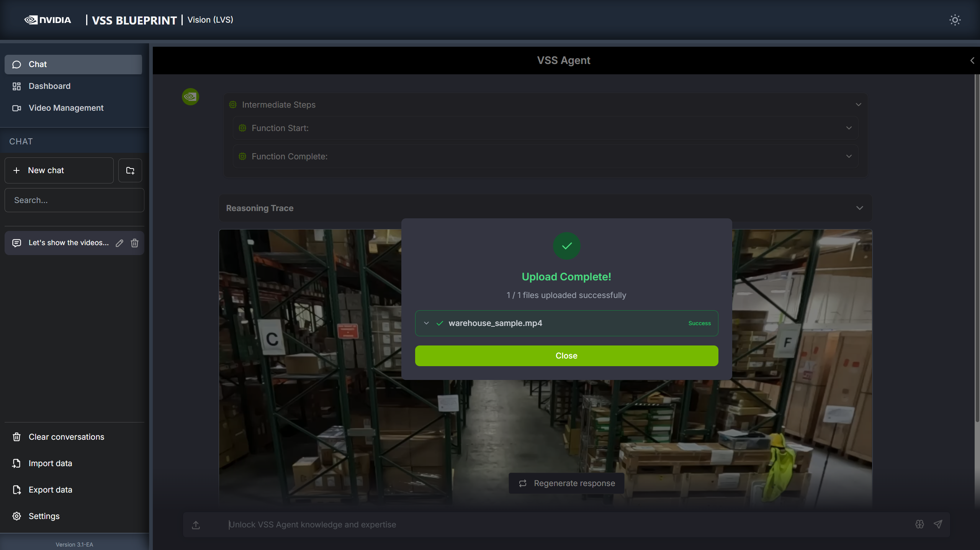The width and height of the screenshot is (980, 550).
Task: Click the chat Search input field
Action: (x=74, y=200)
